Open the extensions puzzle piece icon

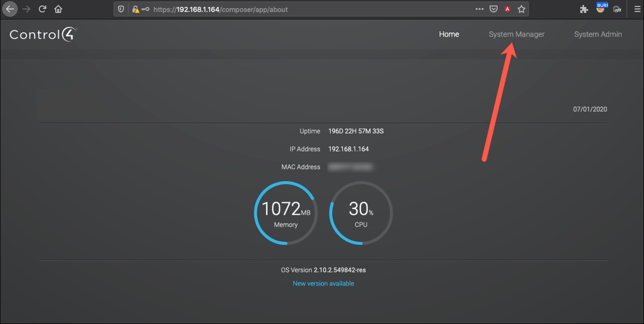(x=584, y=9)
